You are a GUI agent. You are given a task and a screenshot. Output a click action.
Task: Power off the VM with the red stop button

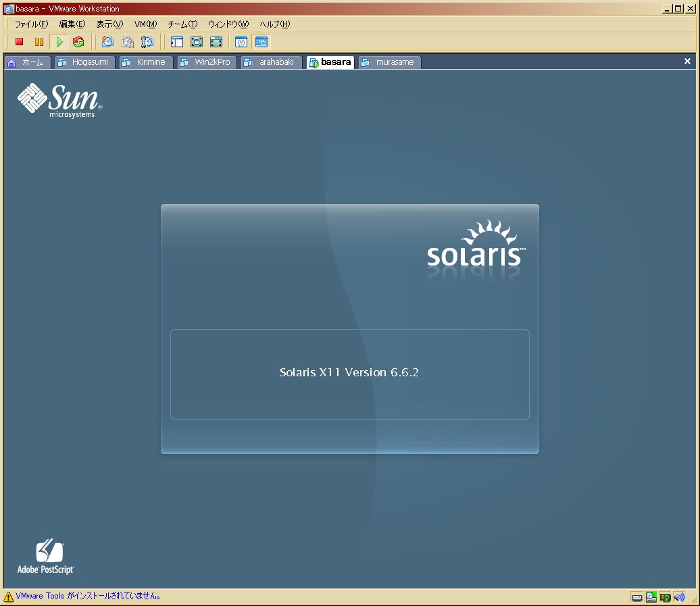coord(19,42)
